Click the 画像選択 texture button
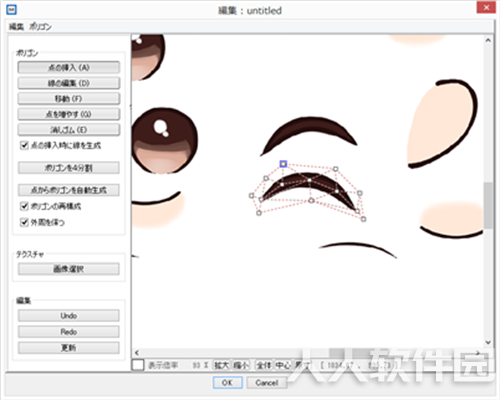The image size is (500, 400). pyautogui.click(x=69, y=269)
